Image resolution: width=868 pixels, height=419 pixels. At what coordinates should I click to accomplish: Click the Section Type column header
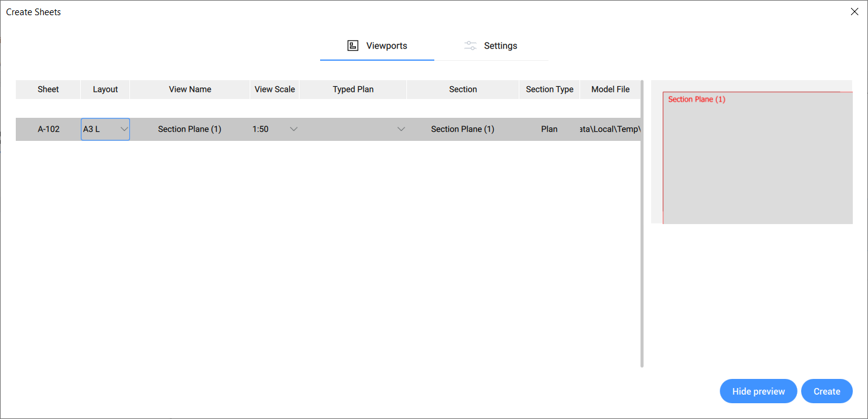[549, 89]
